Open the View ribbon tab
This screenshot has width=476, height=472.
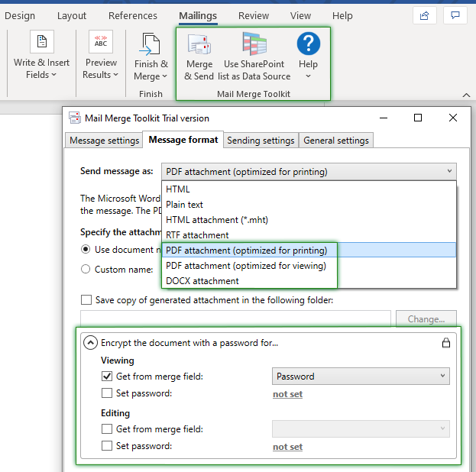tap(300, 15)
